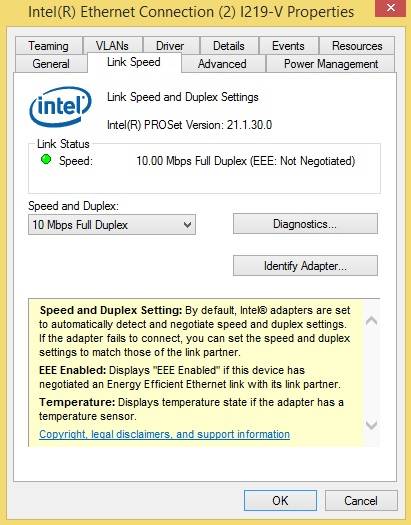
Task: Click the help text scroll-down arrow
Action: tap(372, 425)
